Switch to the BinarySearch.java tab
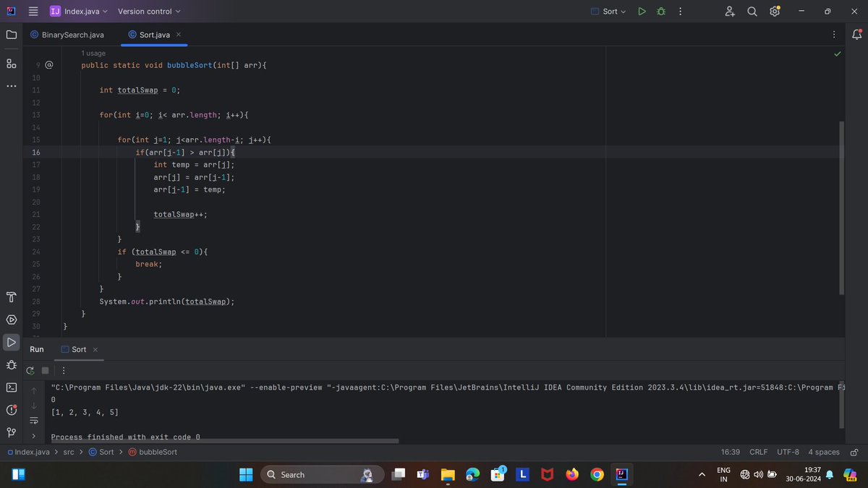This screenshot has width=868, height=488. pyautogui.click(x=67, y=35)
